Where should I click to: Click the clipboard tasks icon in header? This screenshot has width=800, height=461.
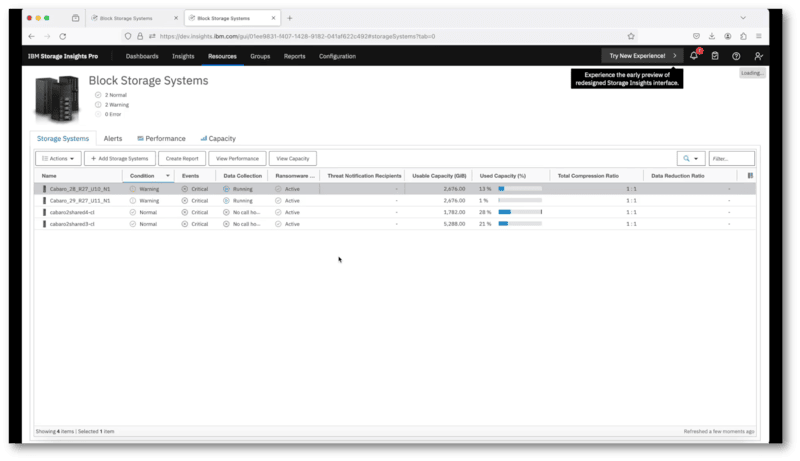[x=715, y=56]
